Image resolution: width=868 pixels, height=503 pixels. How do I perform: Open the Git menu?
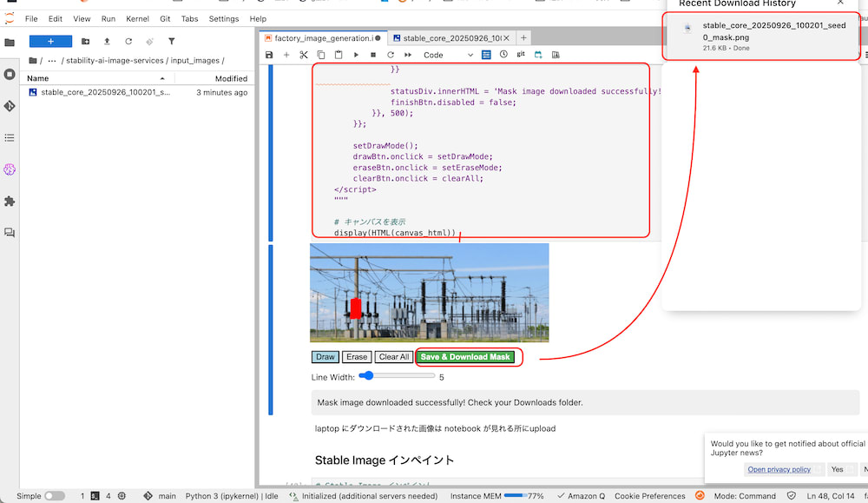[165, 19]
